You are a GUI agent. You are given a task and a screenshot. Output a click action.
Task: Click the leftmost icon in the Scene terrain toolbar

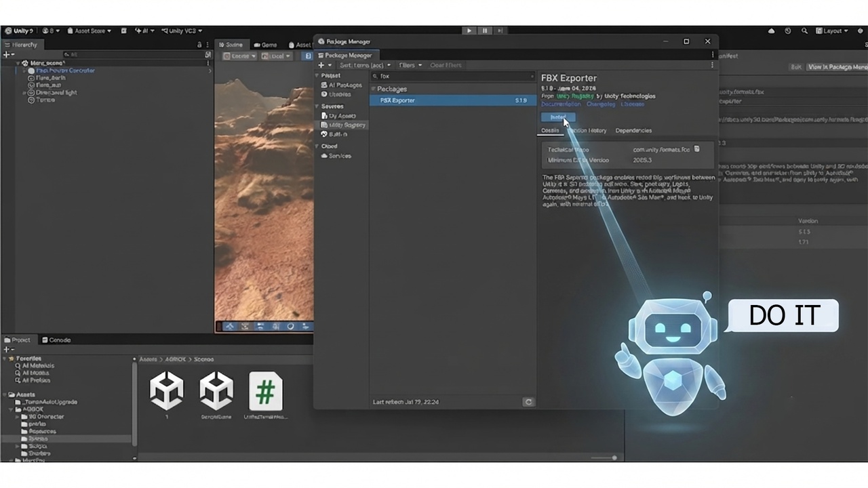coord(229,326)
